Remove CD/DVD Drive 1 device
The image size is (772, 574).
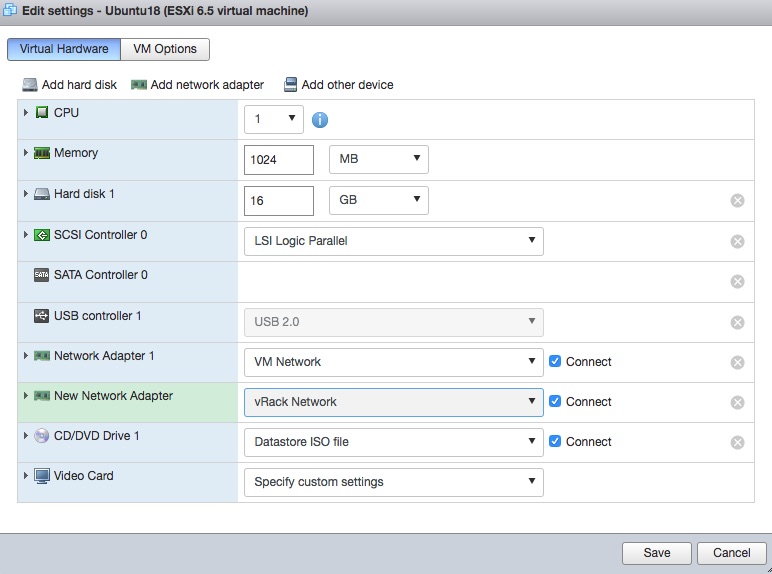737,443
